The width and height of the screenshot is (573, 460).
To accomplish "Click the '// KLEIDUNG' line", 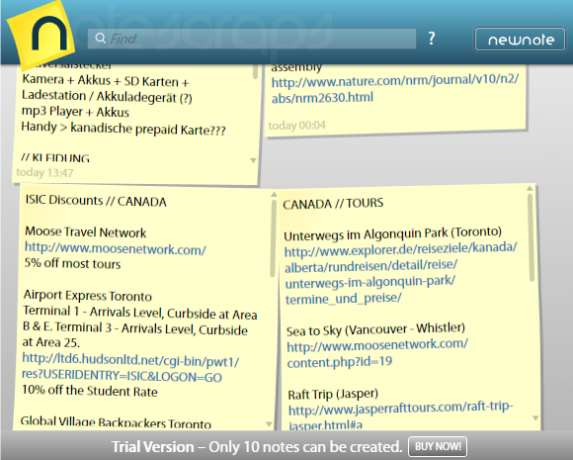I will point(55,158).
